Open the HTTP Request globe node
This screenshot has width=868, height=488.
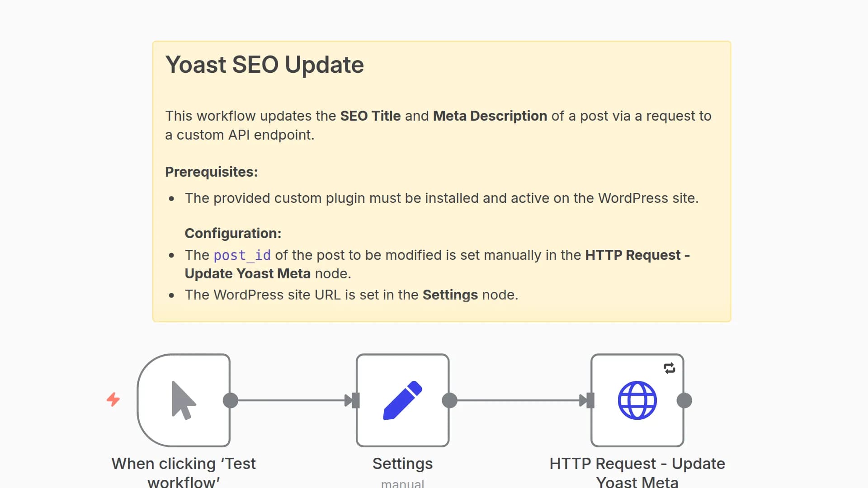[637, 400]
